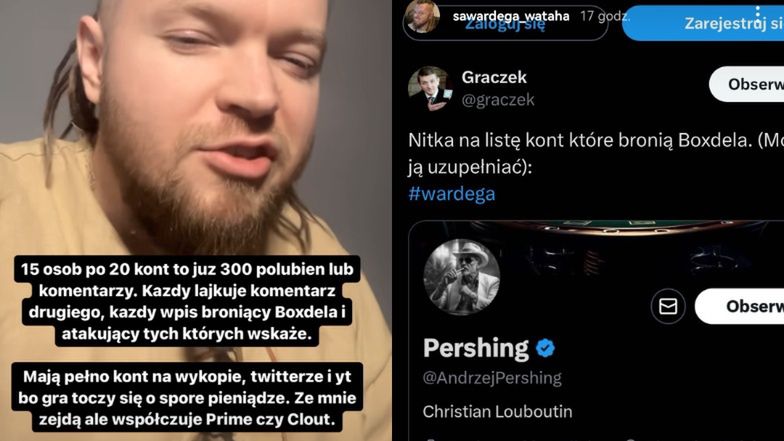Click the story caption starting '15 osob po 20 kont'

coord(187,301)
